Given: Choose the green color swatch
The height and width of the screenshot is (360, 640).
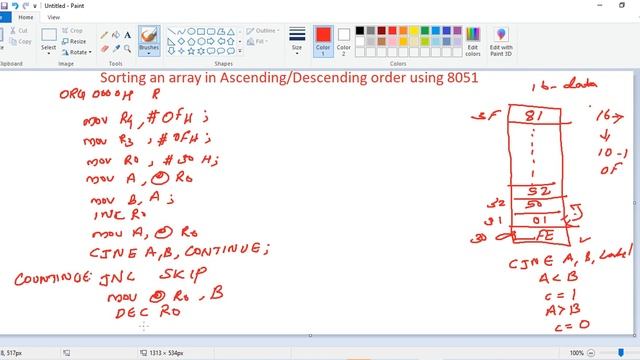Looking at the screenshot, I should point(425,31).
